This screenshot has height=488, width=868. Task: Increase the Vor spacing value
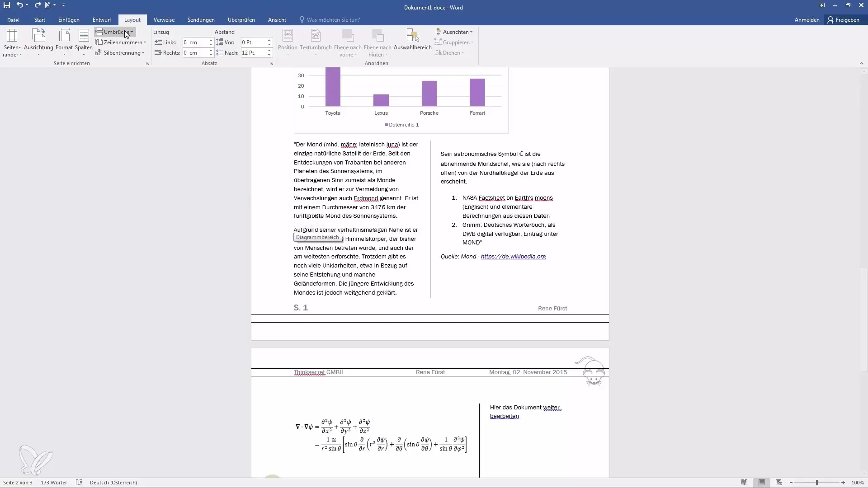tap(269, 40)
